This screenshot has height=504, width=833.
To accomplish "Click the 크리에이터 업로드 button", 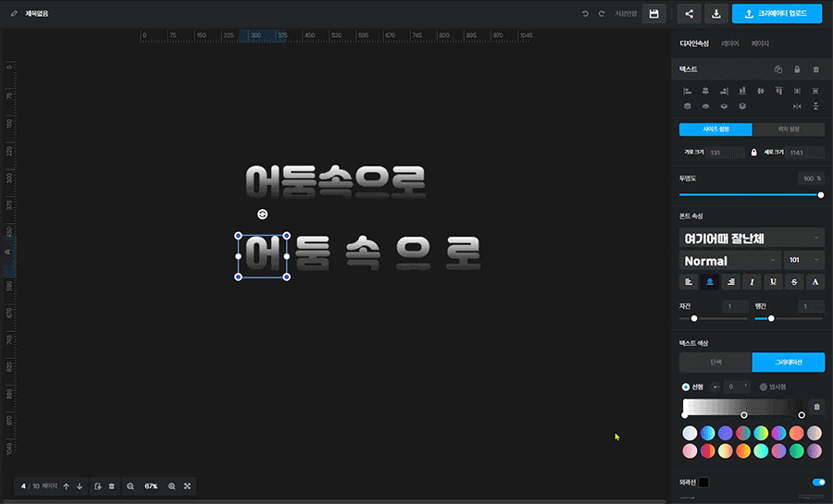I will [776, 14].
